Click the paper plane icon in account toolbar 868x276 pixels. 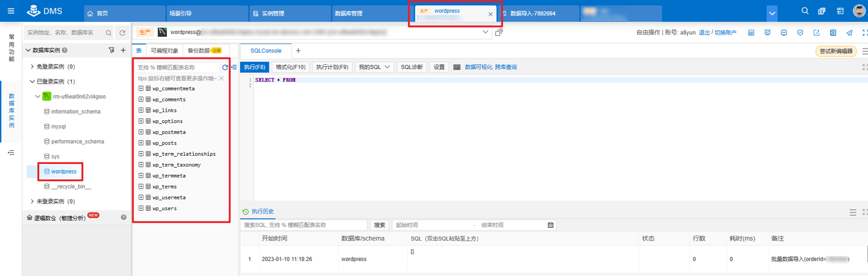pyautogui.click(x=849, y=33)
